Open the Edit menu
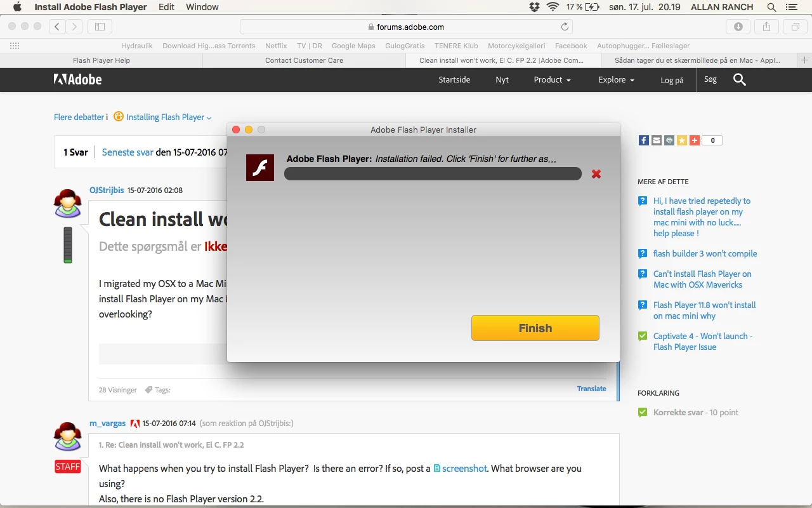Screen dimensions: 812x508 pyautogui.click(x=167, y=7)
